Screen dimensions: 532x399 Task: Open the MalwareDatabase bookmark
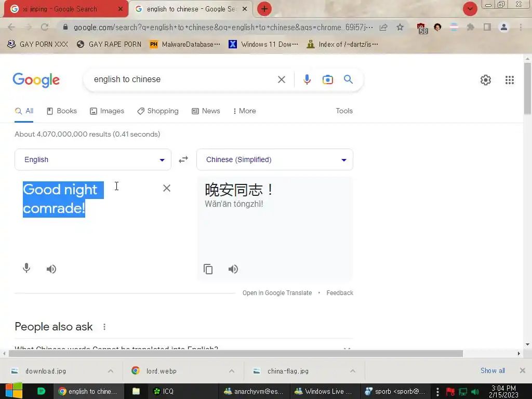click(x=185, y=44)
